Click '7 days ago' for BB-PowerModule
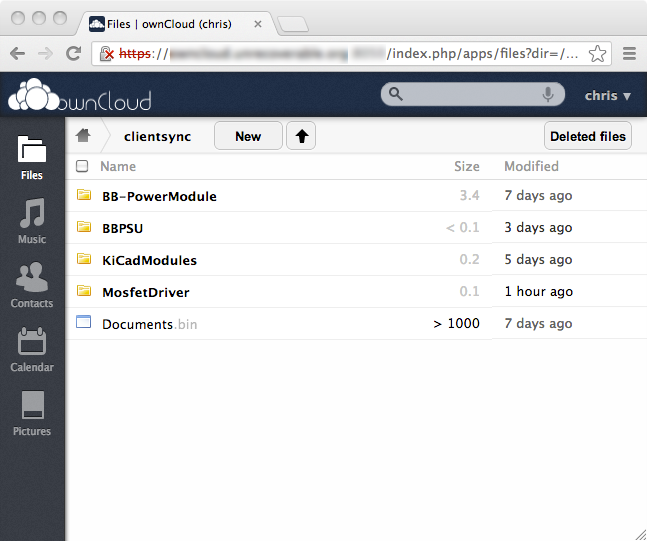 (x=538, y=196)
